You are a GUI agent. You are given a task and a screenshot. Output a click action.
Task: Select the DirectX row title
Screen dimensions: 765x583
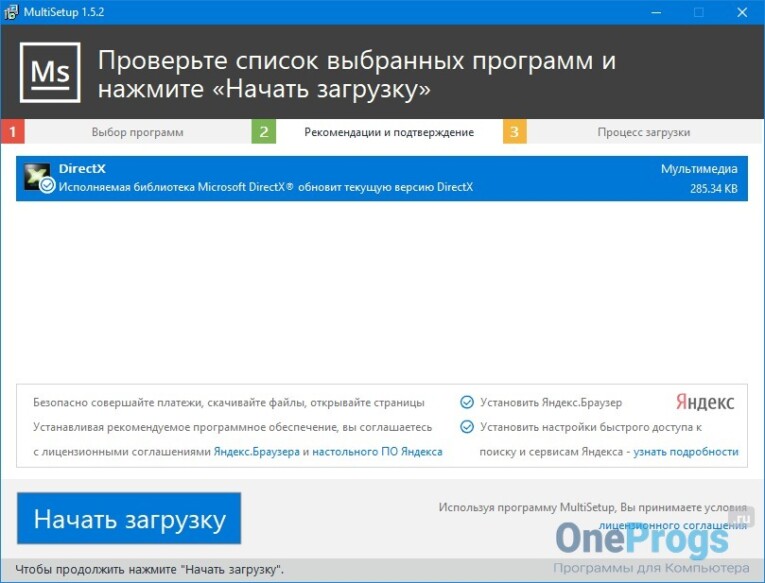[x=82, y=169]
